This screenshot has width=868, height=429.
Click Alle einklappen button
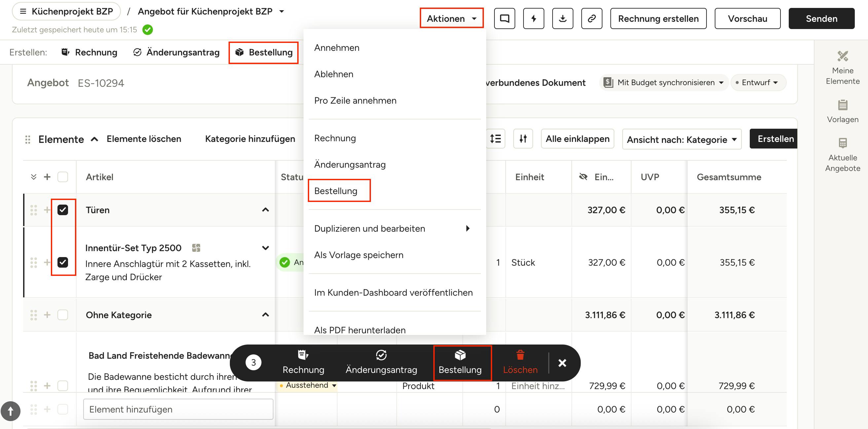577,139
